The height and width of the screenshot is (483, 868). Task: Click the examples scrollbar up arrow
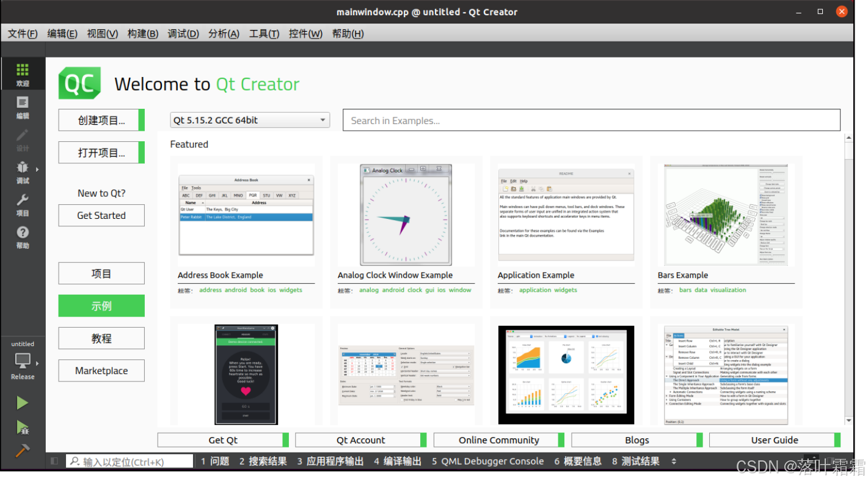coord(848,138)
